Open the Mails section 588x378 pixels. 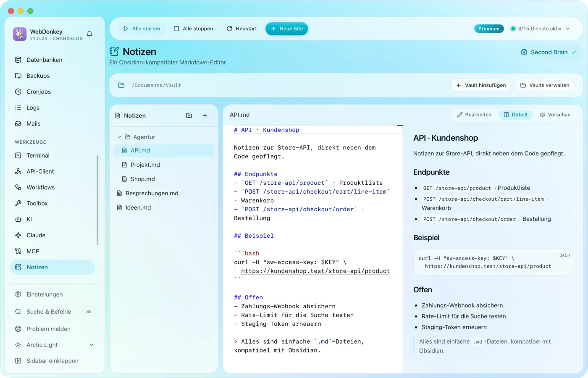pos(52,123)
